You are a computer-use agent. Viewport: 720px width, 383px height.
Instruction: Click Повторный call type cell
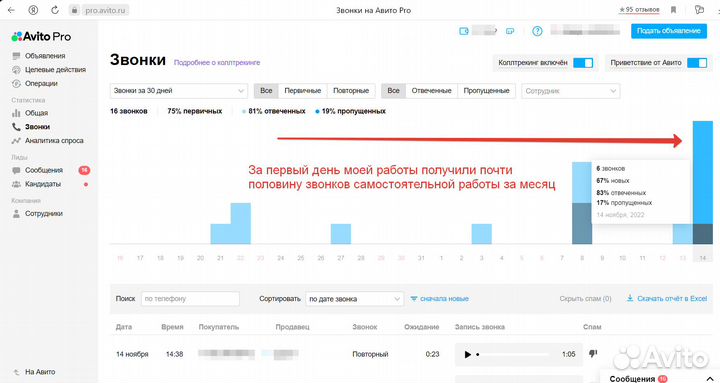coord(370,354)
